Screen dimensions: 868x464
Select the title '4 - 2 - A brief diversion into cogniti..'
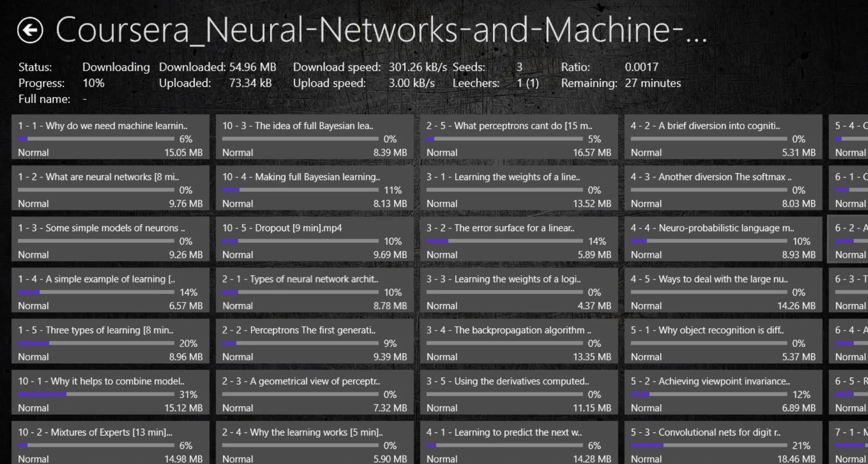point(706,126)
